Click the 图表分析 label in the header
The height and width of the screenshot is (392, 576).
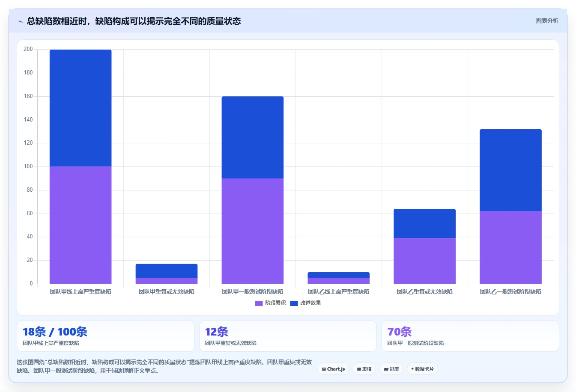click(547, 21)
